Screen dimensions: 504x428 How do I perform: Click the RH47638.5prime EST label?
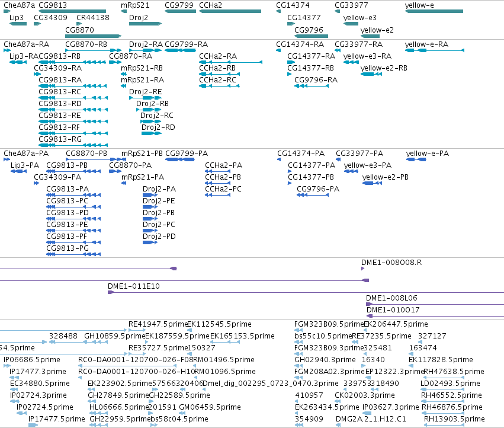[454, 371]
